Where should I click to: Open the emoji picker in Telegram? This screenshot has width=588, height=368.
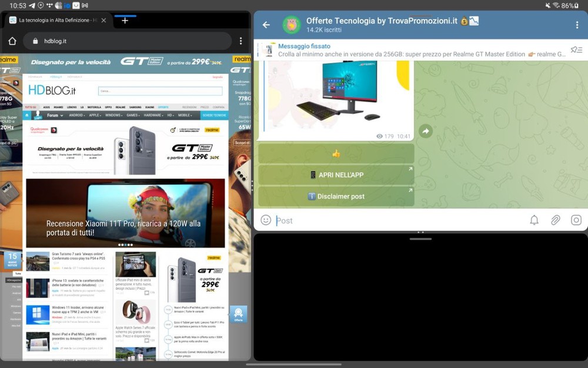pyautogui.click(x=266, y=220)
